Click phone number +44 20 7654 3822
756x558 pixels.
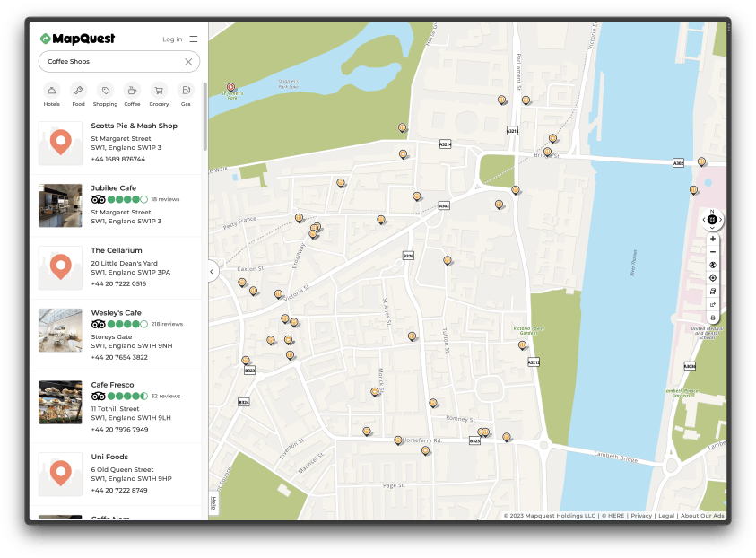tap(119, 357)
